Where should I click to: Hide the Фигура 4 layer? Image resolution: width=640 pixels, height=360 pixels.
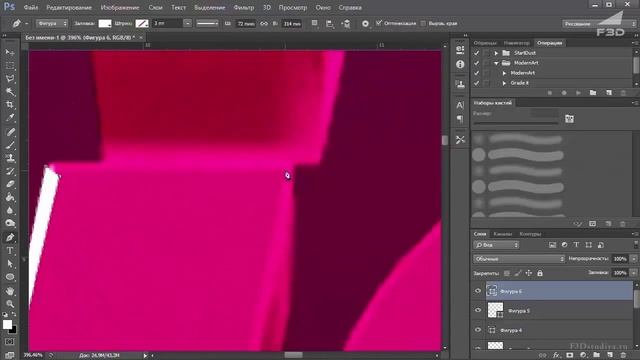click(478, 330)
